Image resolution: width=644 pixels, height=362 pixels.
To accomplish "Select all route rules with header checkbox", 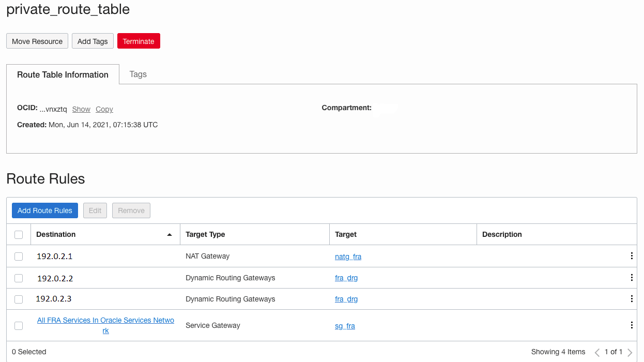I will click(19, 235).
